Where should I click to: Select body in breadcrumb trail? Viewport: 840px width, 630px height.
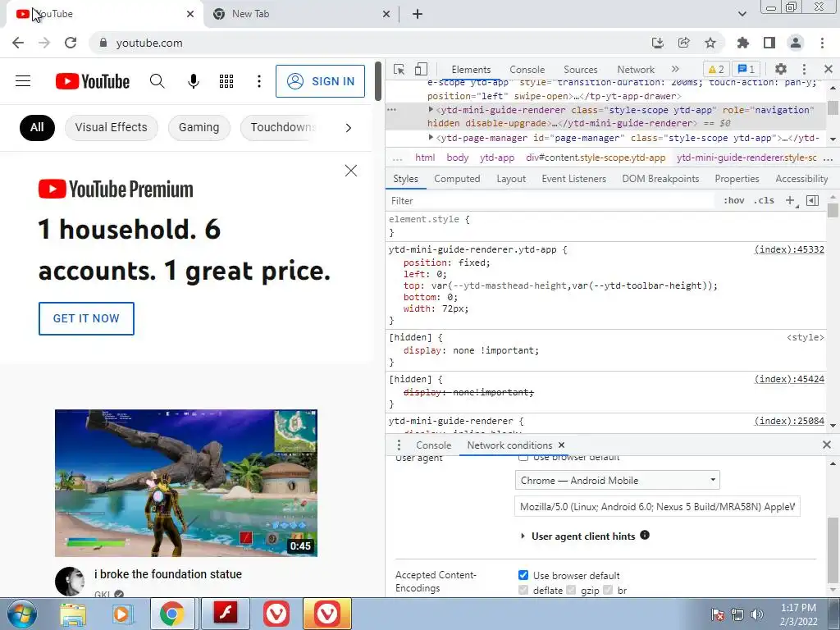click(x=458, y=157)
